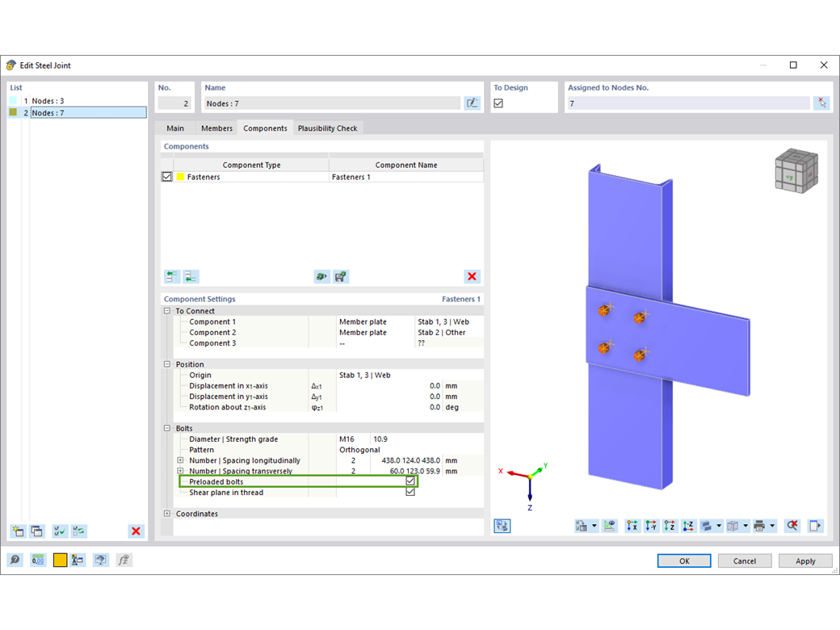Open view options dropdown arrow in preview
Screen dimensions: 840x630
tap(594, 526)
